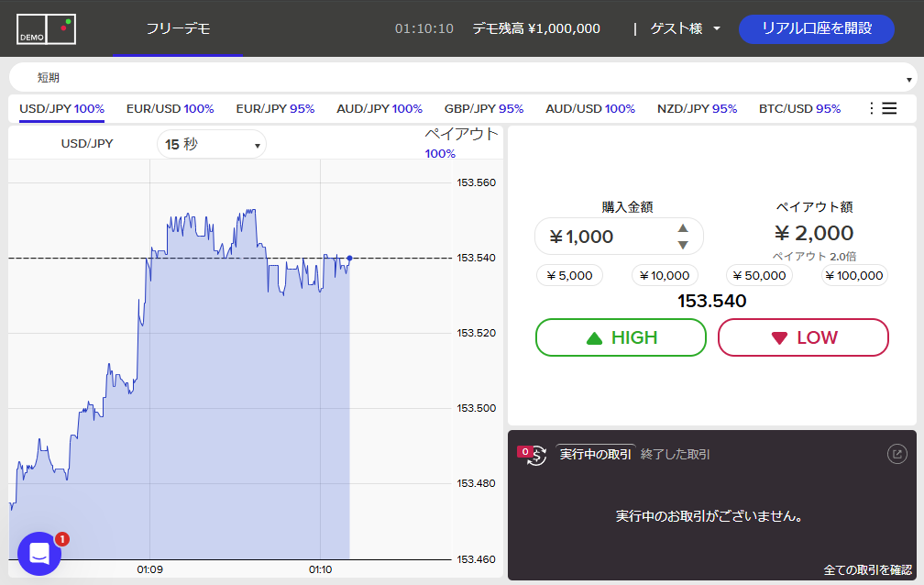This screenshot has width=924, height=585.
Task: Click the pop-out icon in trades panel
Action: [x=896, y=454]
